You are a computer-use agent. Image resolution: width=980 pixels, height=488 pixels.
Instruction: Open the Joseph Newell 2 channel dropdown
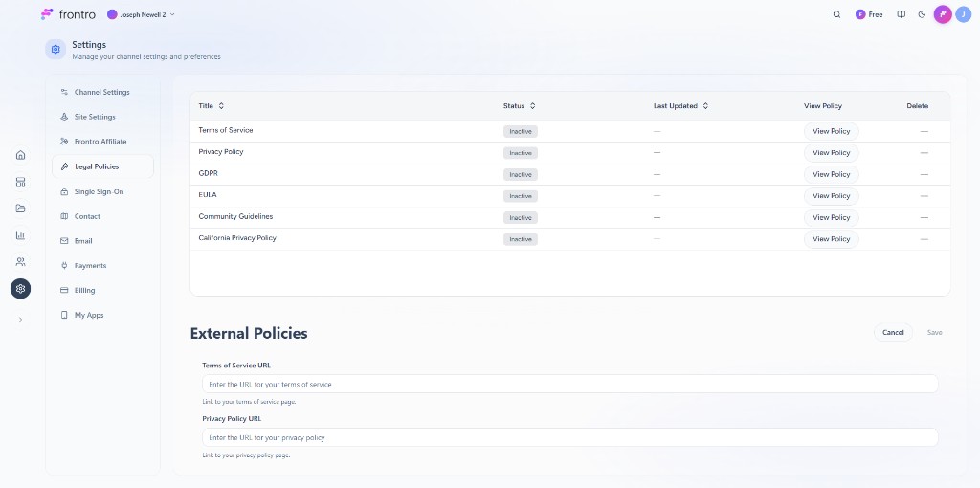pos(142,14)
